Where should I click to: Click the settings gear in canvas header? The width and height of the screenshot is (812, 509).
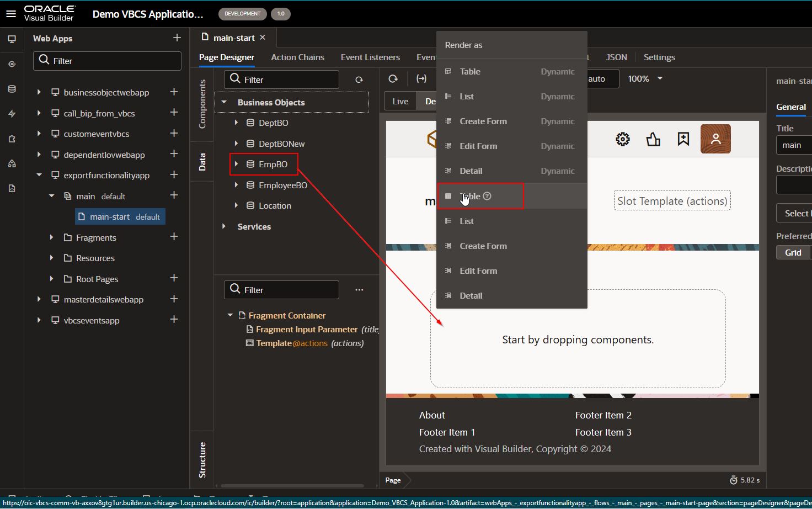623,139
